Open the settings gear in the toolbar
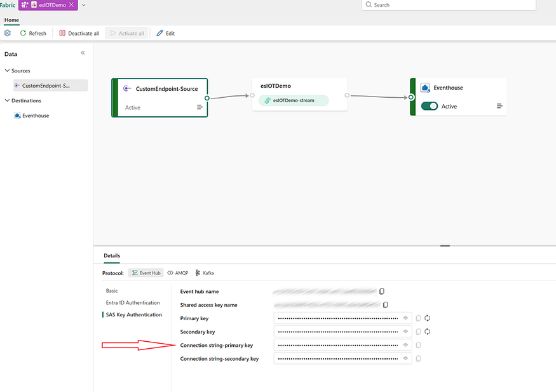 coord(8,33)
